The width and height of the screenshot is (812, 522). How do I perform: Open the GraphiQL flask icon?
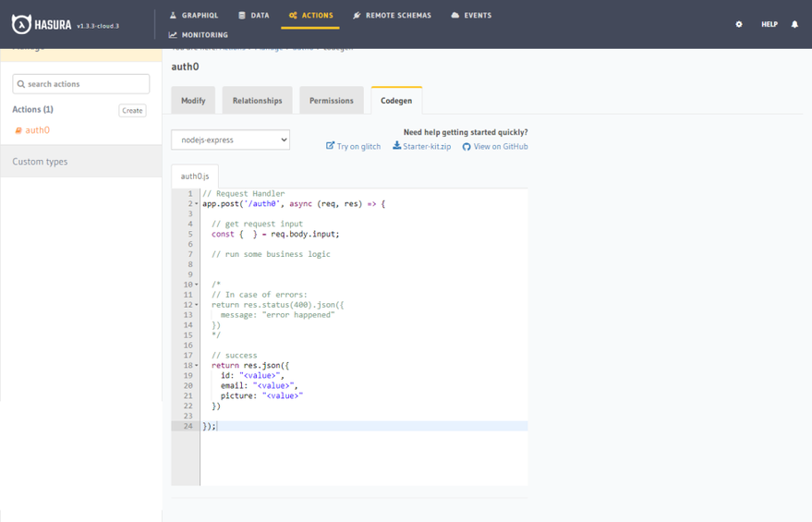173,16
